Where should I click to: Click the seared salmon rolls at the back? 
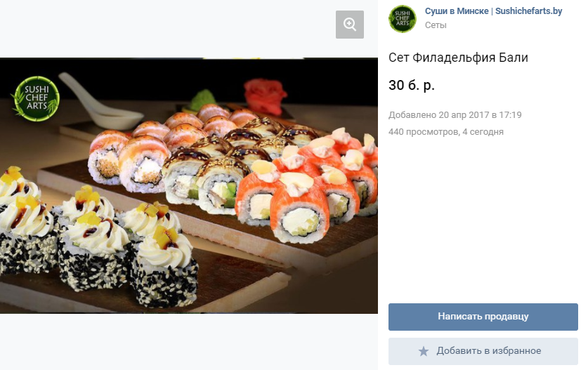(x=150, y=150)
